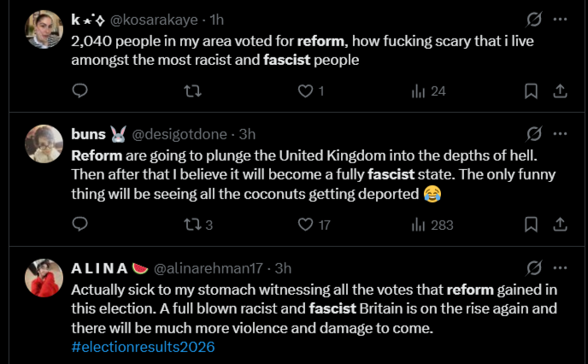588x364 pixels.
Task: Bookmark the buns @desigotdone tweet
Action: tap(531, 224)
